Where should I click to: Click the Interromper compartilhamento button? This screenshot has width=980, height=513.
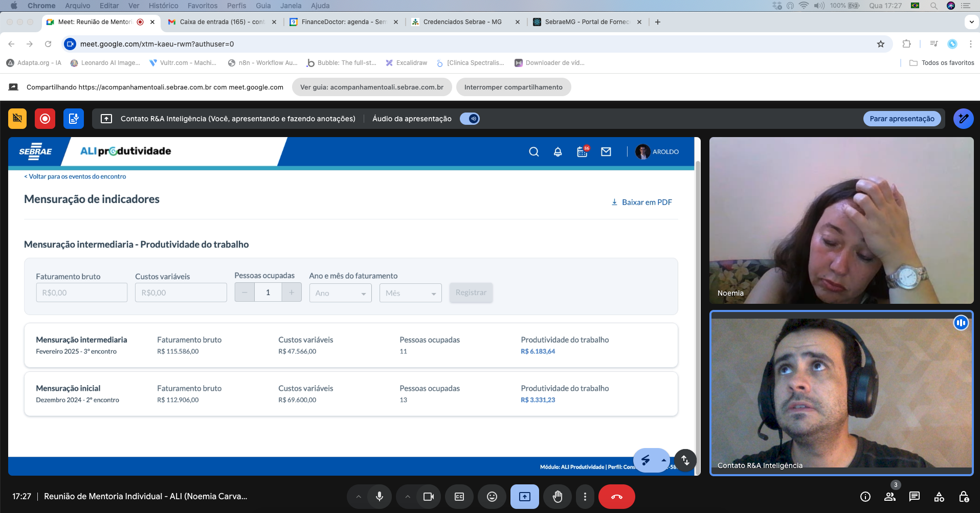tap(514, 87)
